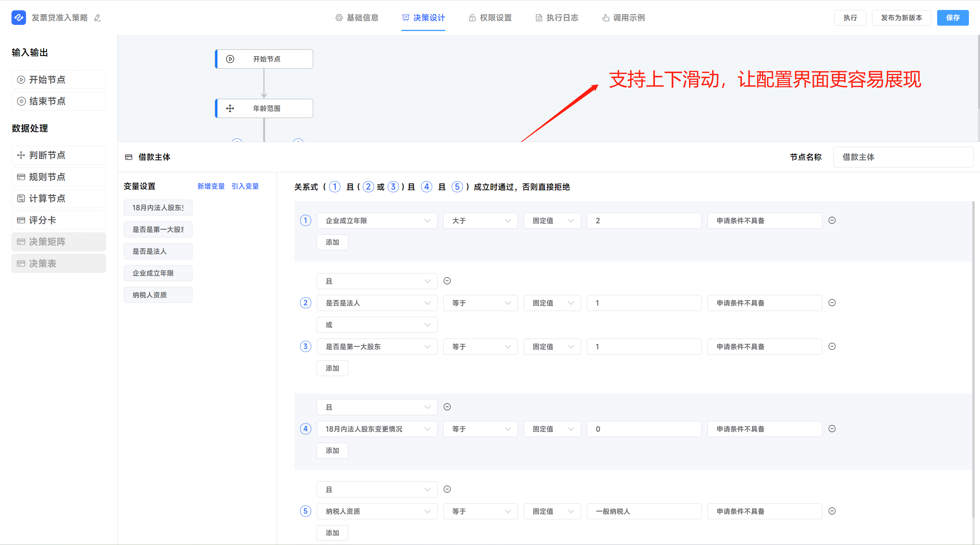
Task: Select 结束节点 in sidebar palette
Action: (59, 101)
